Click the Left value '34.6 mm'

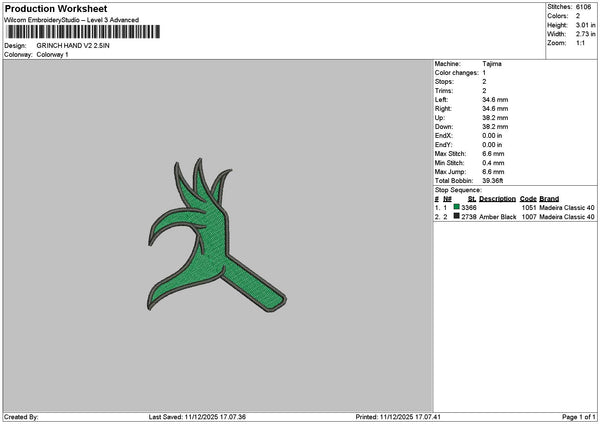495,100
